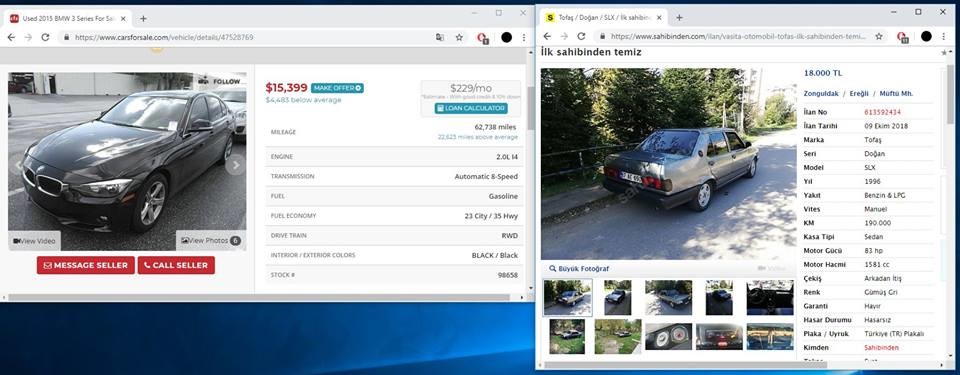960x375 pixels.
Task: Go back in the sahibinden browser window
Action: (x=547, y=36)
